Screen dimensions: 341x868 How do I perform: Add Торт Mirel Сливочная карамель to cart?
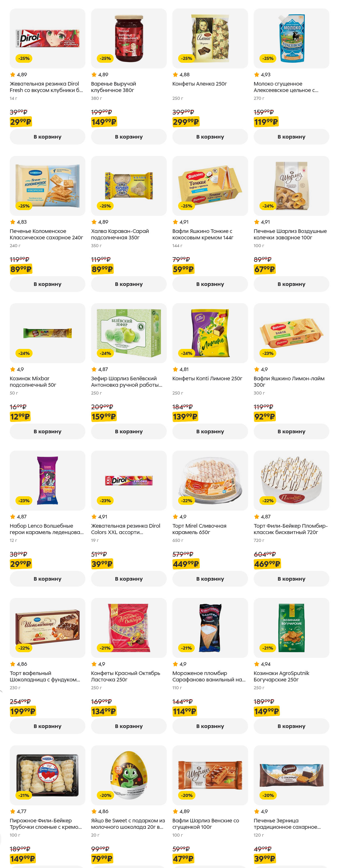[210, 579]
